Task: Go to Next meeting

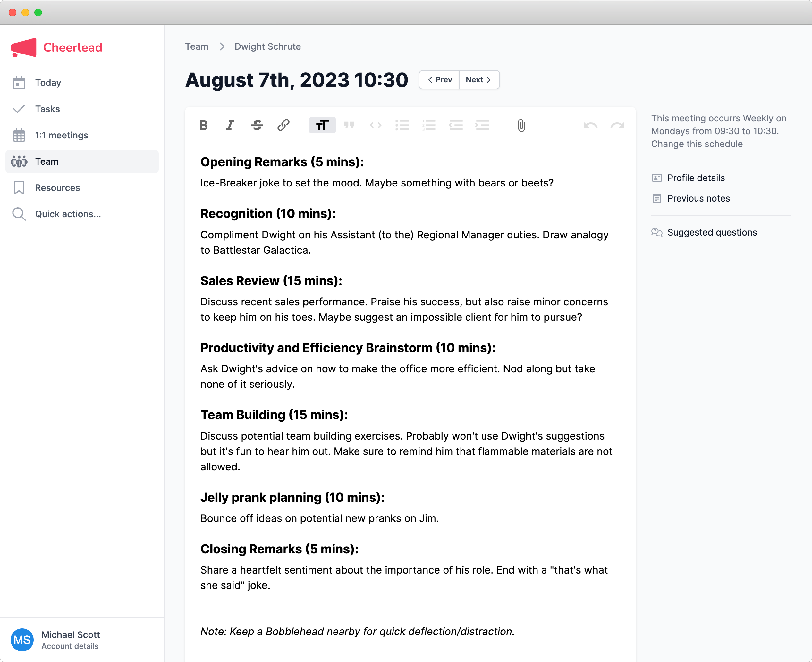Action: pos(479,80)
